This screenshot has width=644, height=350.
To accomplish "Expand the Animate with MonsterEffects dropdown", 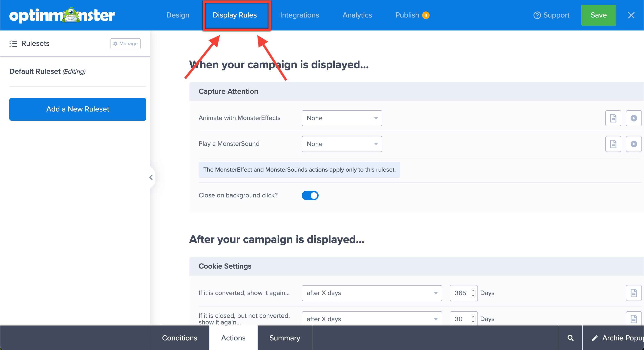I will 342,118.
